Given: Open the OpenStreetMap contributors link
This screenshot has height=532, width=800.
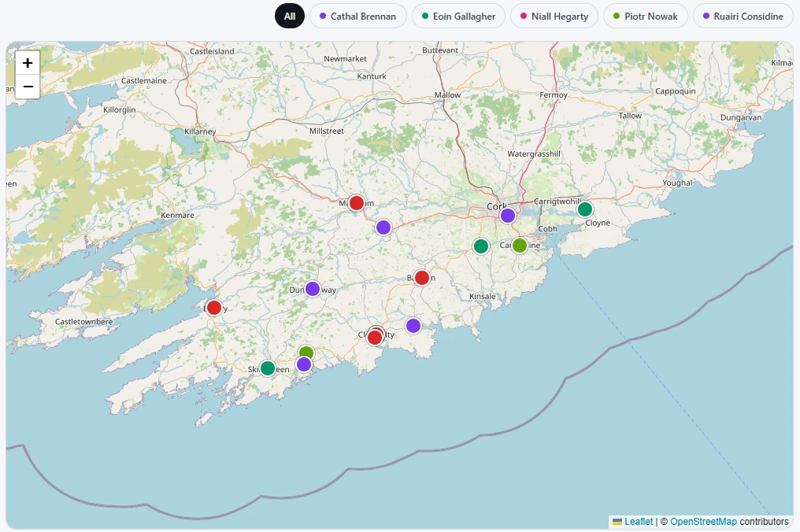Looking at the screenshot, I should coord(703,521).
